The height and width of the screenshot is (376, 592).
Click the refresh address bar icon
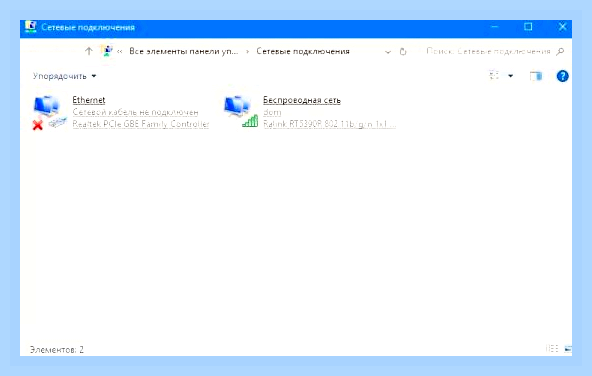(x=403, y=51)
